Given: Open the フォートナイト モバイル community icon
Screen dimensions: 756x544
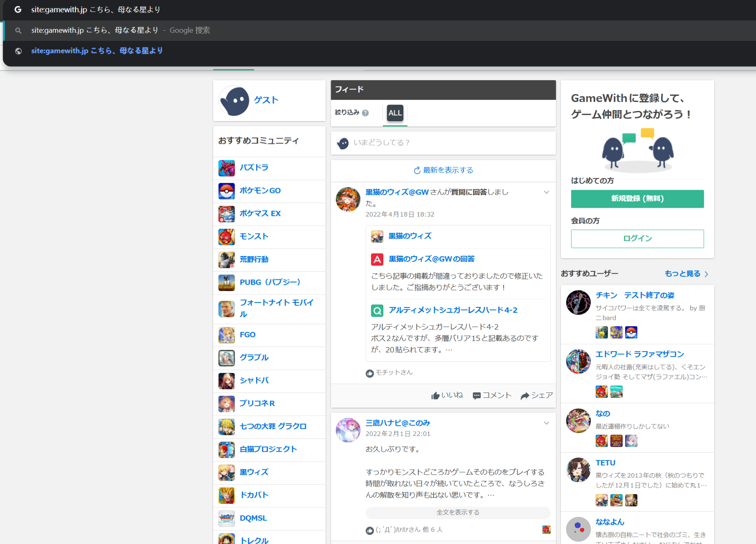Looking at the screenshot, I should coord(227,309).
